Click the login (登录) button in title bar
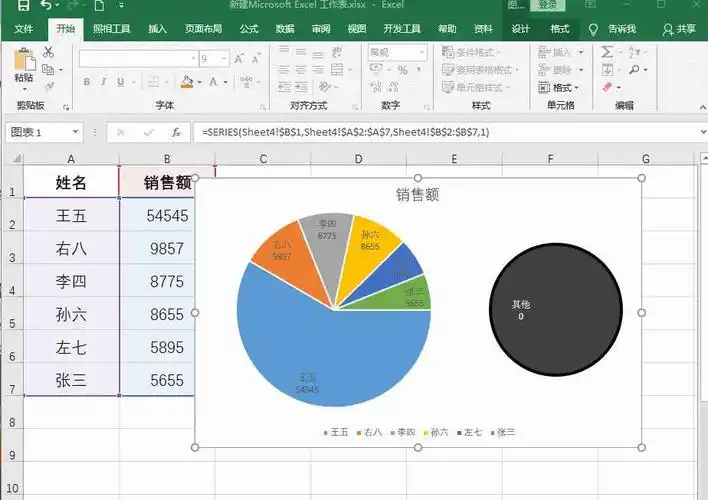The width and height of the screenshot is (708, 500). (x=547, y=5)
